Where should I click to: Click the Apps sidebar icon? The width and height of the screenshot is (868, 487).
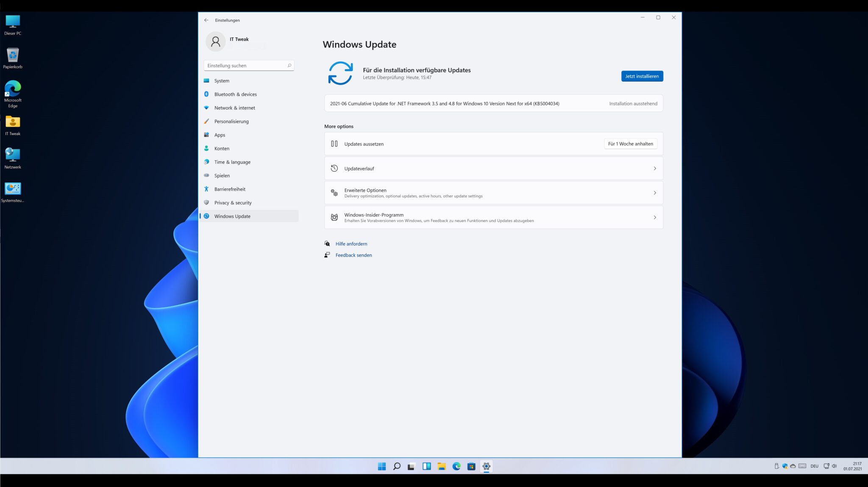(x=206, y=135)
